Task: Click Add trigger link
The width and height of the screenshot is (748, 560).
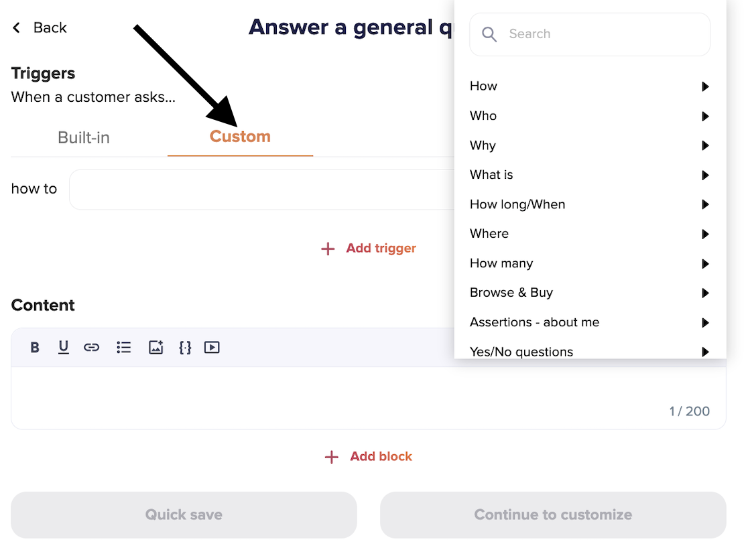Action: [x=368, y=249]
